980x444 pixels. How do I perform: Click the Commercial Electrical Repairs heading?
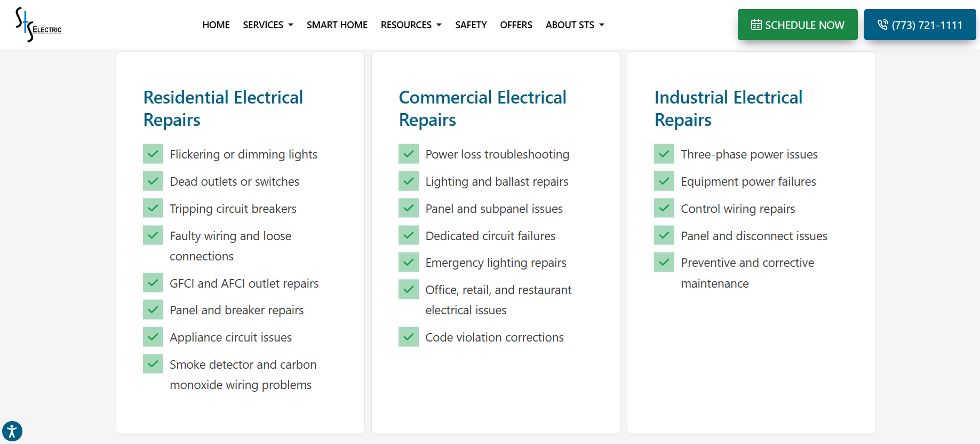tap(482, 109)
